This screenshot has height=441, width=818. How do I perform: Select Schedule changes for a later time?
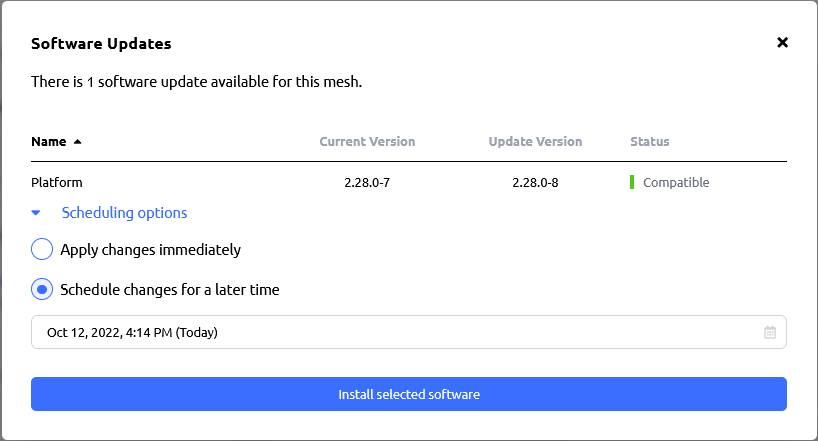pyautogui.click(x=42, y=289)
